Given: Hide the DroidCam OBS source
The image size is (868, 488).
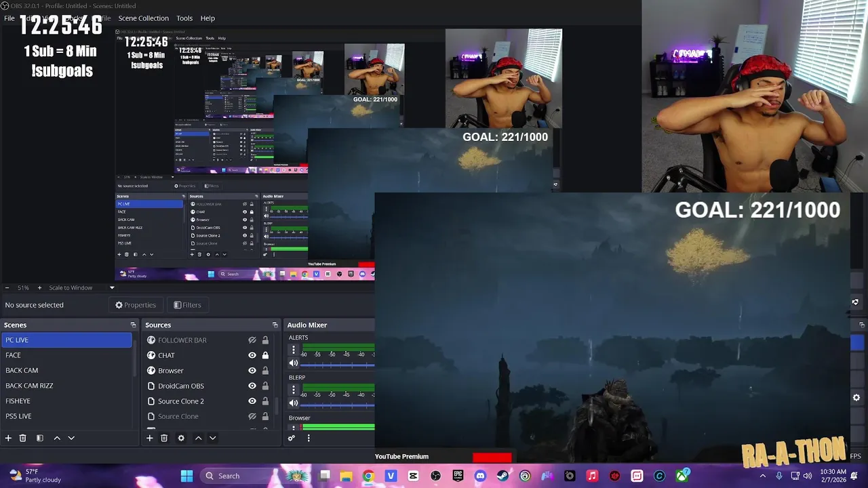Looking at the screenshot, I should [x=252, y=386].
